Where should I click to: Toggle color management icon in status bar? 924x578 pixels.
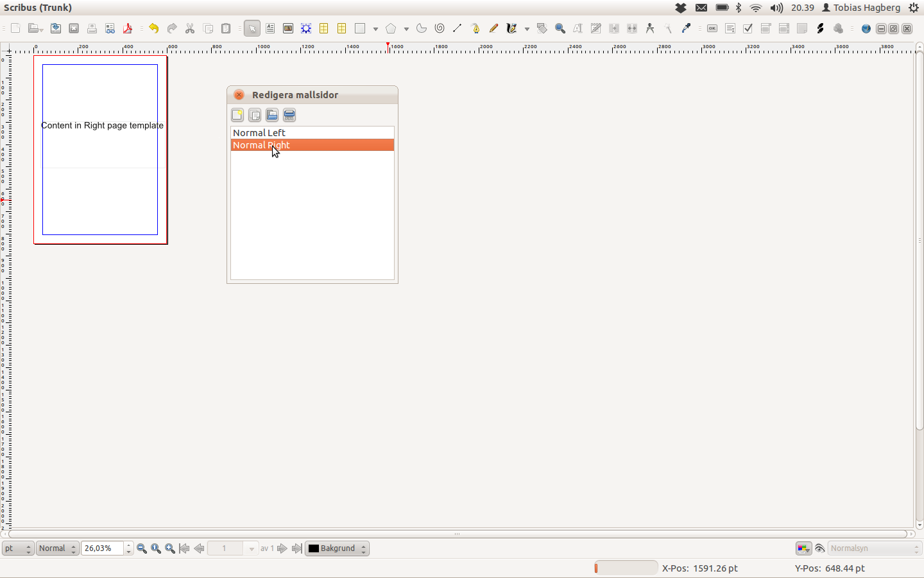pos(803,548)
